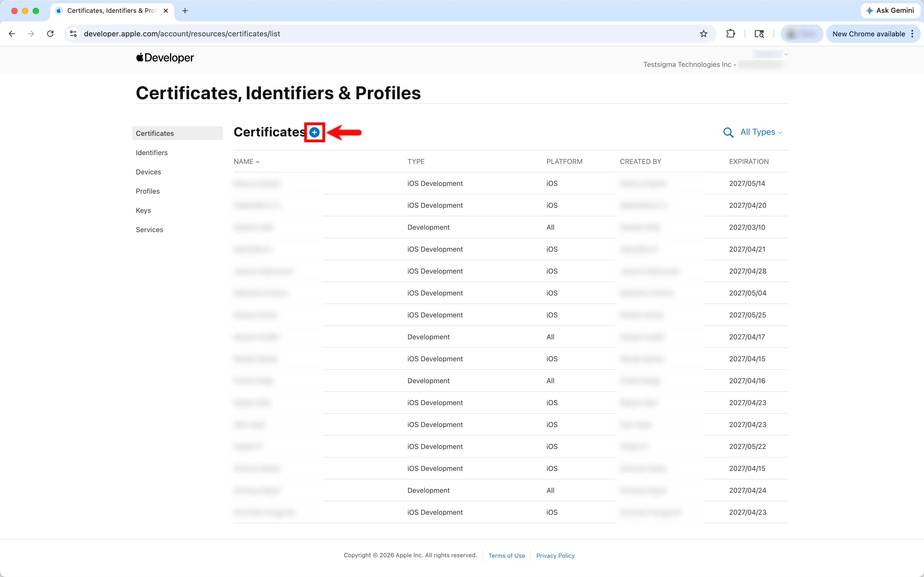Click the TYPE column header

tap(416, 161)
